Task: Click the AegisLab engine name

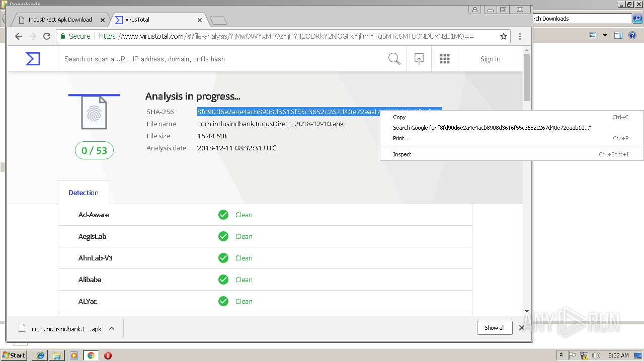Action: coord(92,236)
